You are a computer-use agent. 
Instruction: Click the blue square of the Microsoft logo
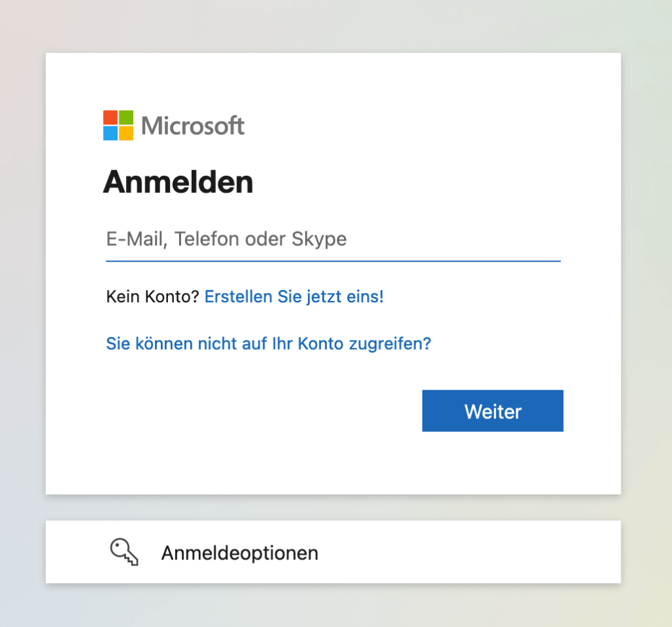coord(110,133)
